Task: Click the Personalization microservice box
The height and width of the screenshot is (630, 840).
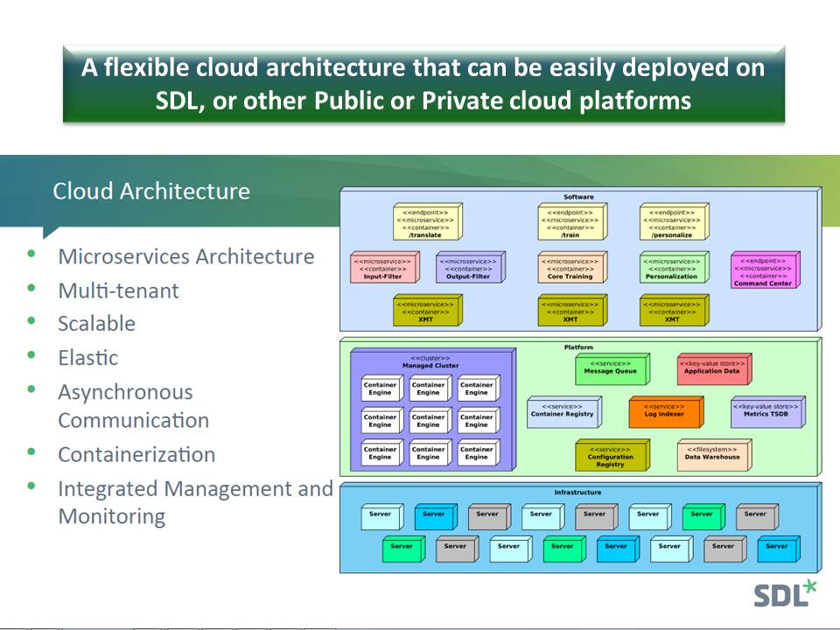Action: click(x=674, y=267)
